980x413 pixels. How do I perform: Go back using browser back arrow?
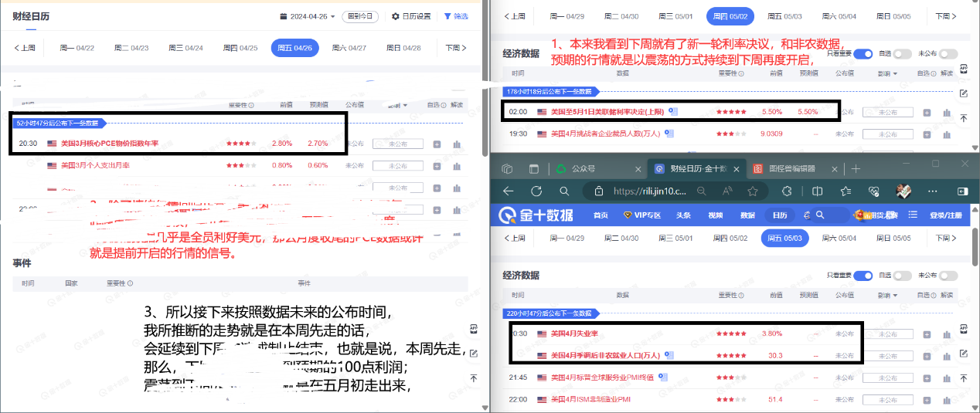click(x=508, y=191)
